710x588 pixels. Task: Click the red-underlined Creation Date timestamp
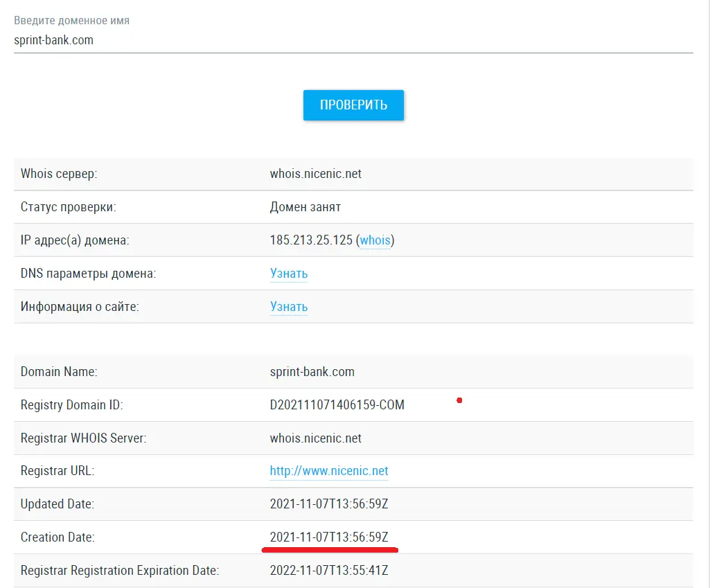pos(329,537)
